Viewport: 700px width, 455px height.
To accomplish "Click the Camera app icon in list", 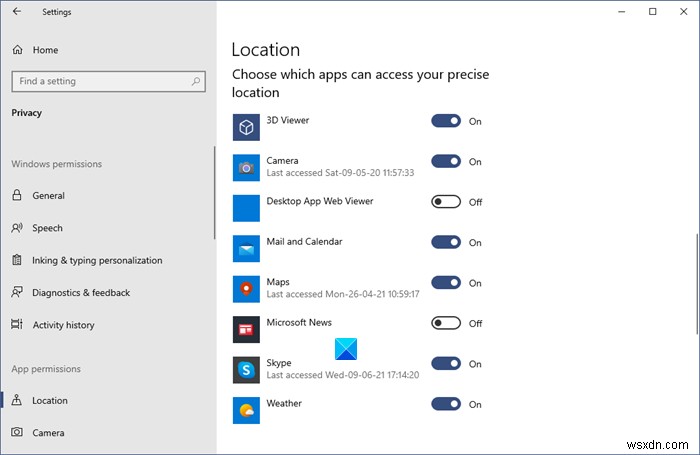I will coord(246,168).
